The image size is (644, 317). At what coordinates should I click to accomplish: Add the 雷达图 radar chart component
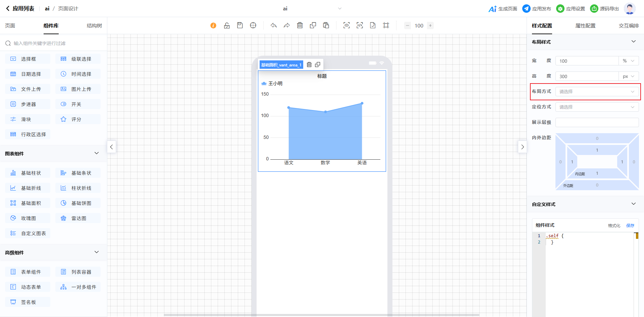coord(78,218)
